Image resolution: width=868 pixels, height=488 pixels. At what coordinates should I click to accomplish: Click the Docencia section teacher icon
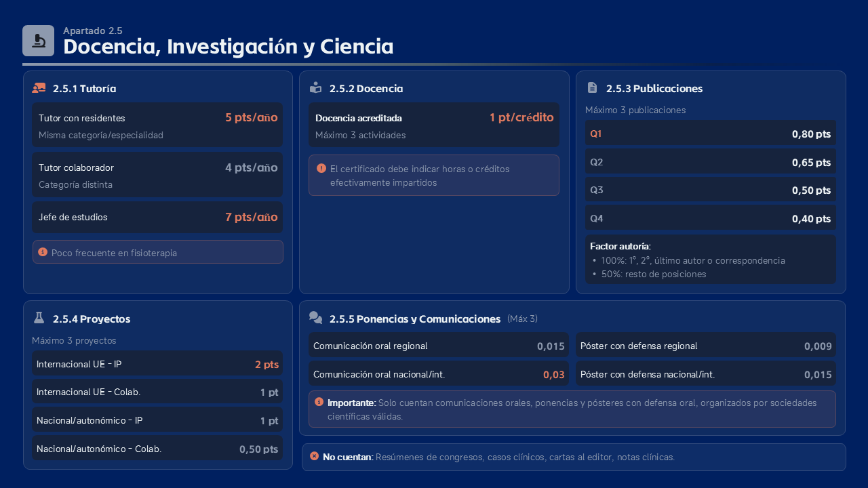coord(315,88)
